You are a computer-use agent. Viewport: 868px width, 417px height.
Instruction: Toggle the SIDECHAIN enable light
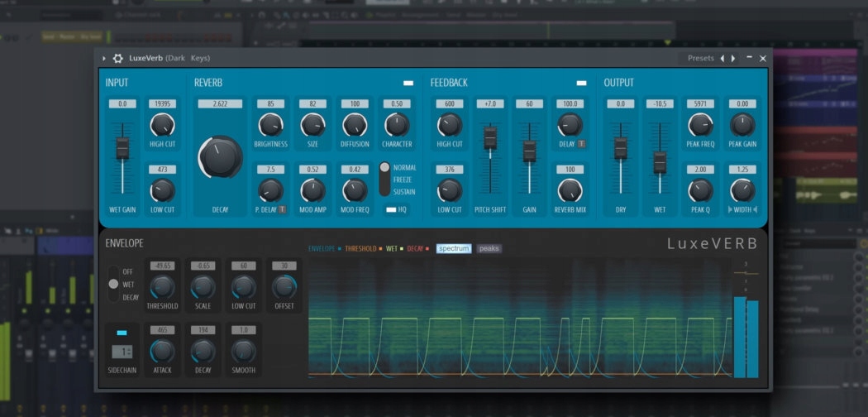click(x=122, y=333)
